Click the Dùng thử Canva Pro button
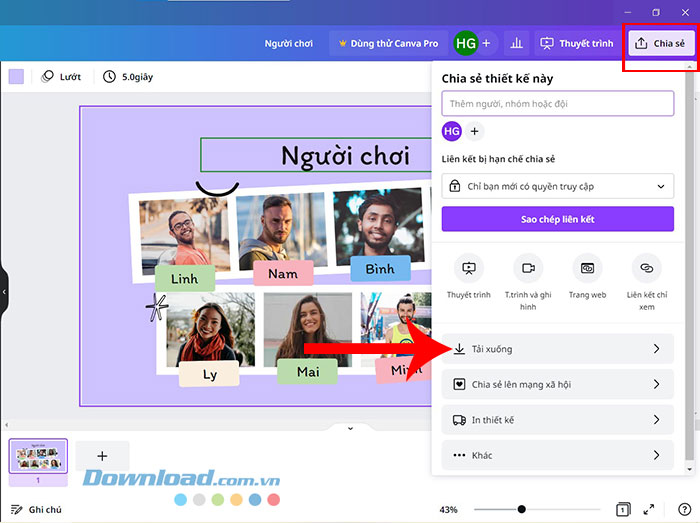This screenshot has width=700, height=523. click(389, 43)
